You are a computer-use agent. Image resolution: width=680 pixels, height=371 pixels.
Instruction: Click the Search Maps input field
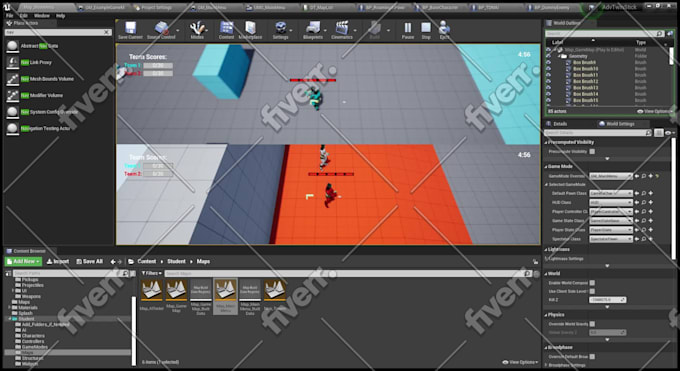(x=348, y=273)
